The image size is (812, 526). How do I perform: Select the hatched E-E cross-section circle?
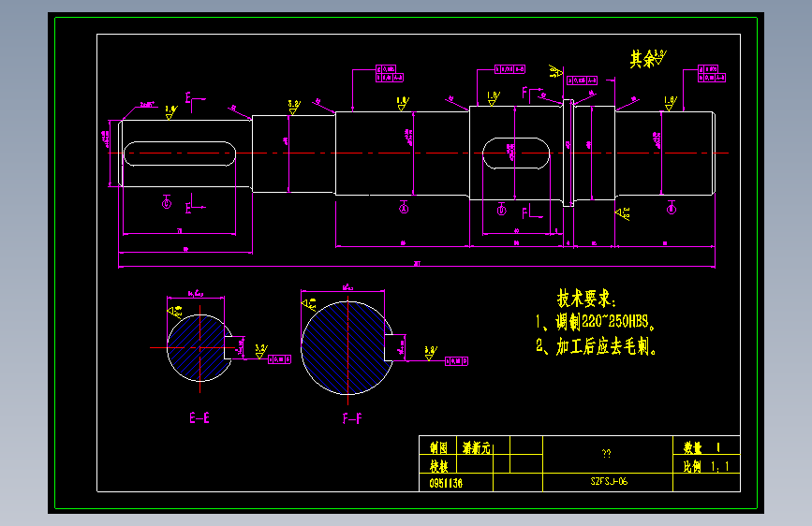199,348
